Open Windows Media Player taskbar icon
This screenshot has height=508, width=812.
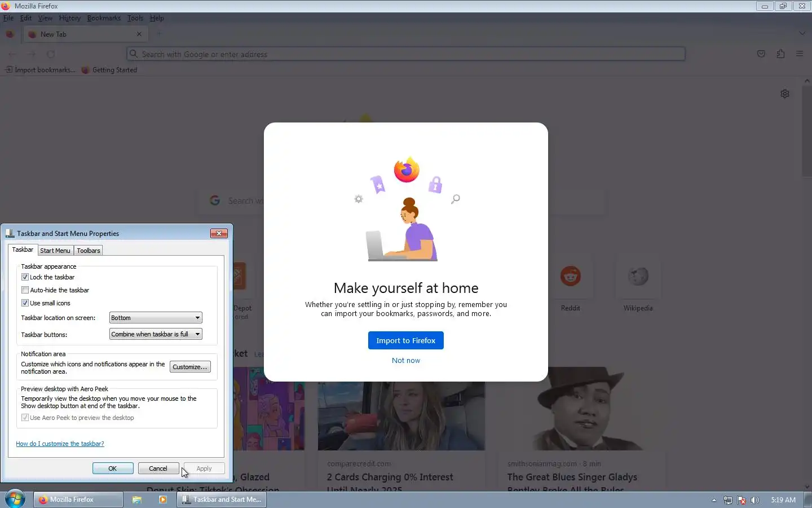(x=162, y=500)
